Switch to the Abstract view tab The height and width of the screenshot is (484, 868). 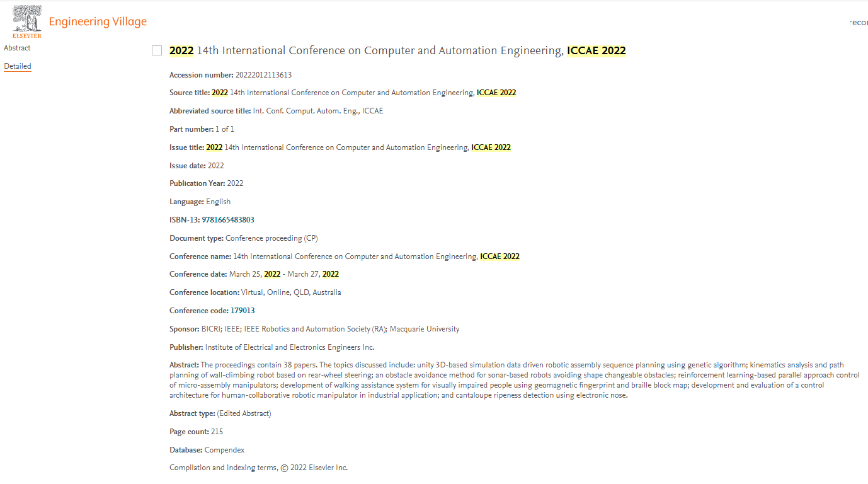(x=17, y=48)
